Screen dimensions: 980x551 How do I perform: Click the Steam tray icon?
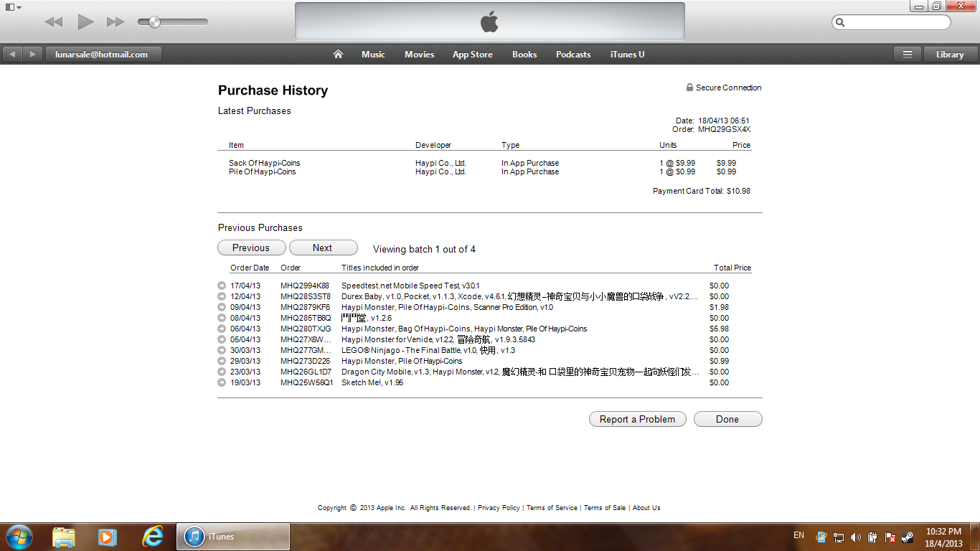tap(908, 537)
